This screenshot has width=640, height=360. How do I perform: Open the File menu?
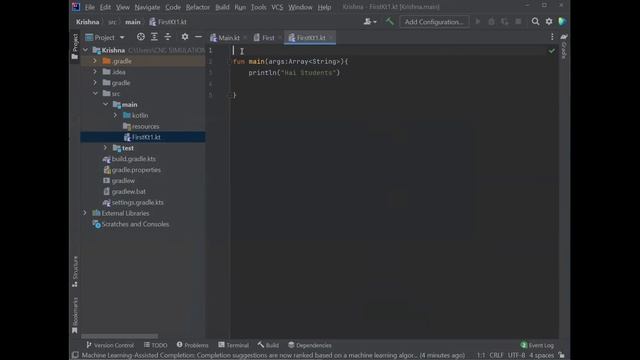89,7
